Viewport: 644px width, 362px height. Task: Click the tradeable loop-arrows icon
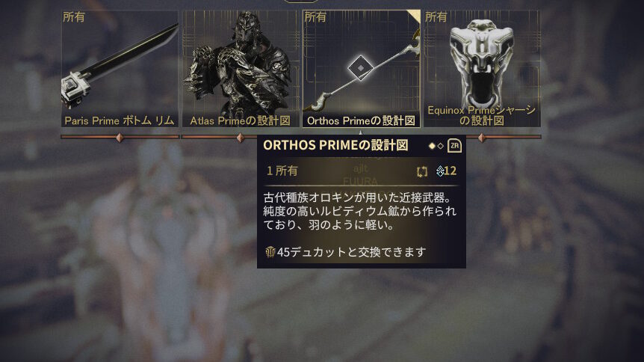422,171
